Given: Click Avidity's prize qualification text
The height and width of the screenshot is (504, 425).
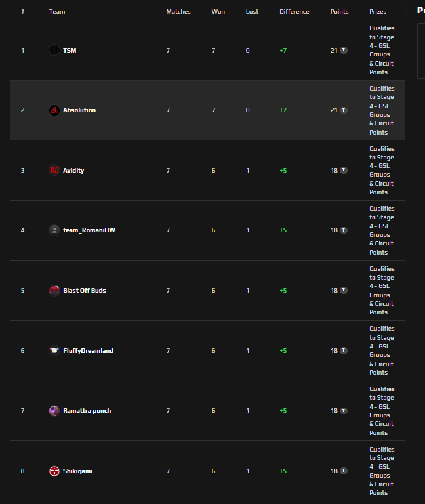Looking at the screenshot, I should click(x=381, y=170).
